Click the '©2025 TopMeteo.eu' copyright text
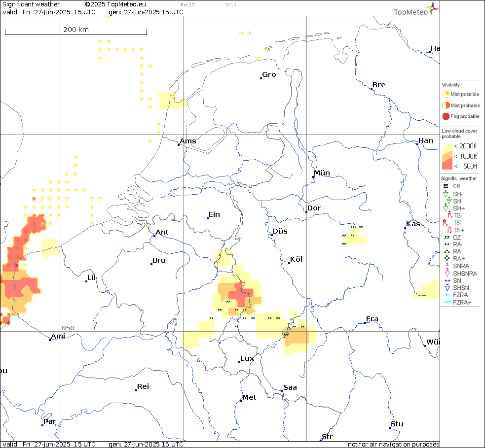The width and height of the screenshot is (485, 448). coord(115,4)
